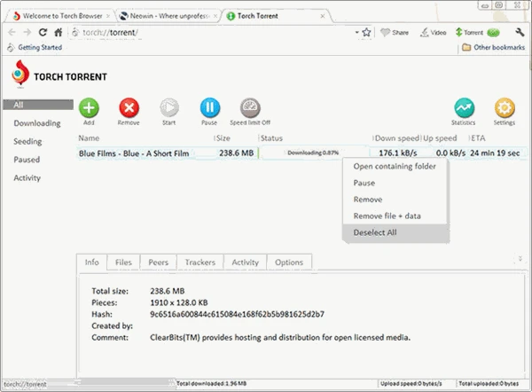Go back with the browser back arrow

point(12,32)
